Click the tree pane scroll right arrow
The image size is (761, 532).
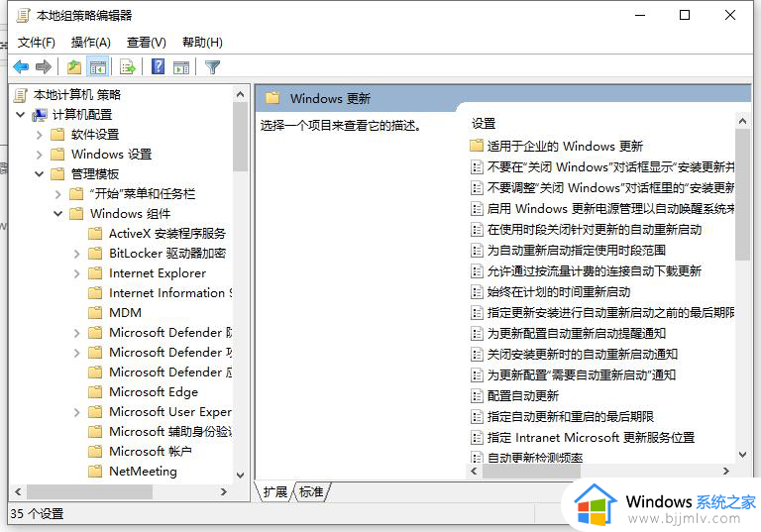223,491
